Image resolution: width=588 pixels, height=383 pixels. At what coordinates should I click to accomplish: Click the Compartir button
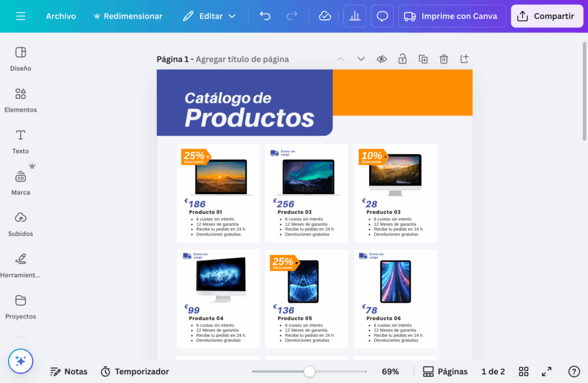[546, 16]
